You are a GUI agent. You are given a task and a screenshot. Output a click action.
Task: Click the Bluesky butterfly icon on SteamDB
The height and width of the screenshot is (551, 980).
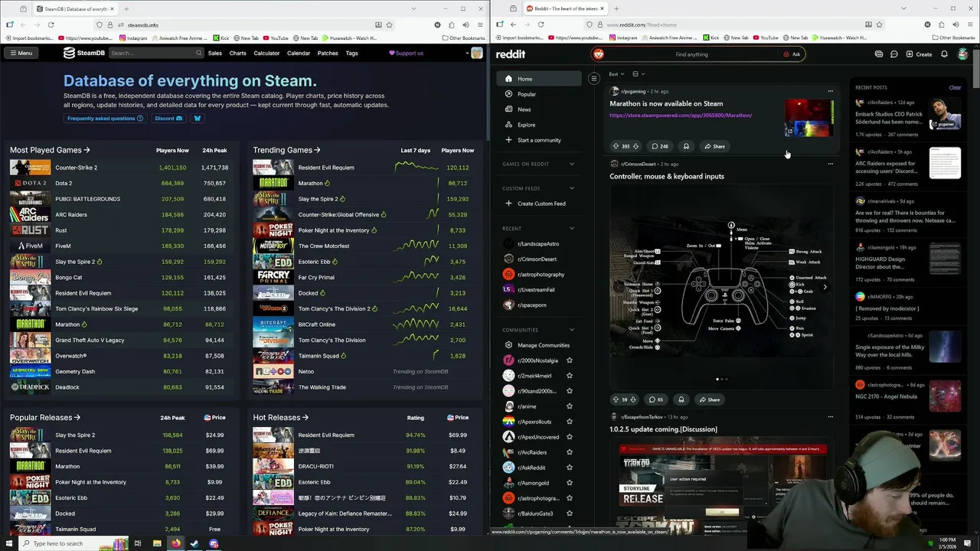point(197,119)
